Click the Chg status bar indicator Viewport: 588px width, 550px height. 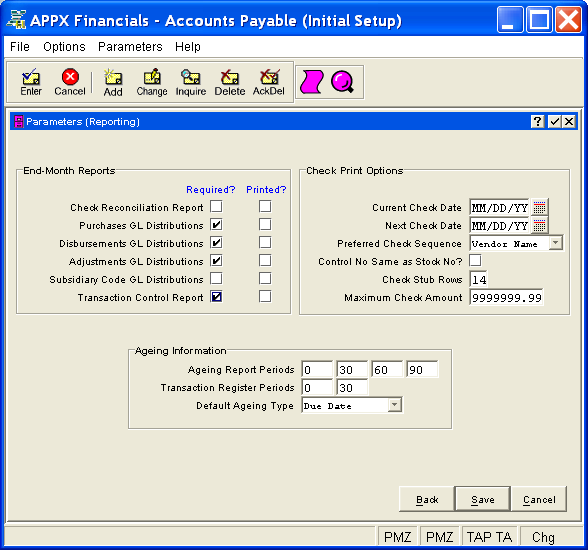543,537
